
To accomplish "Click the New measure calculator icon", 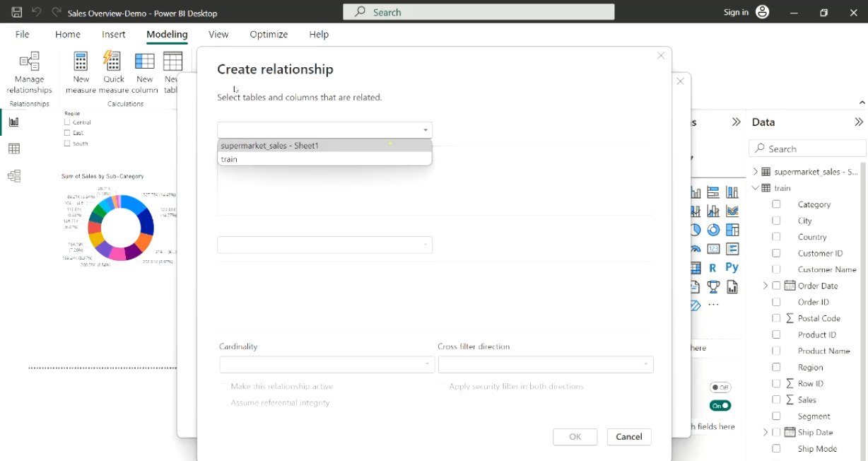I will (81, 62).
